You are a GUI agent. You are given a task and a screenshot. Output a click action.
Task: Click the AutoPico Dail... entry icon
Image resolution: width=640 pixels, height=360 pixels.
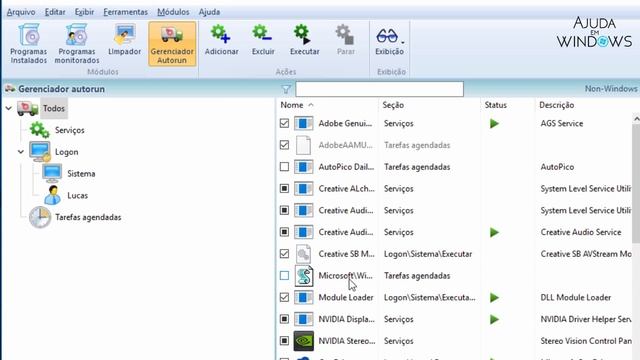pos(304,167)
